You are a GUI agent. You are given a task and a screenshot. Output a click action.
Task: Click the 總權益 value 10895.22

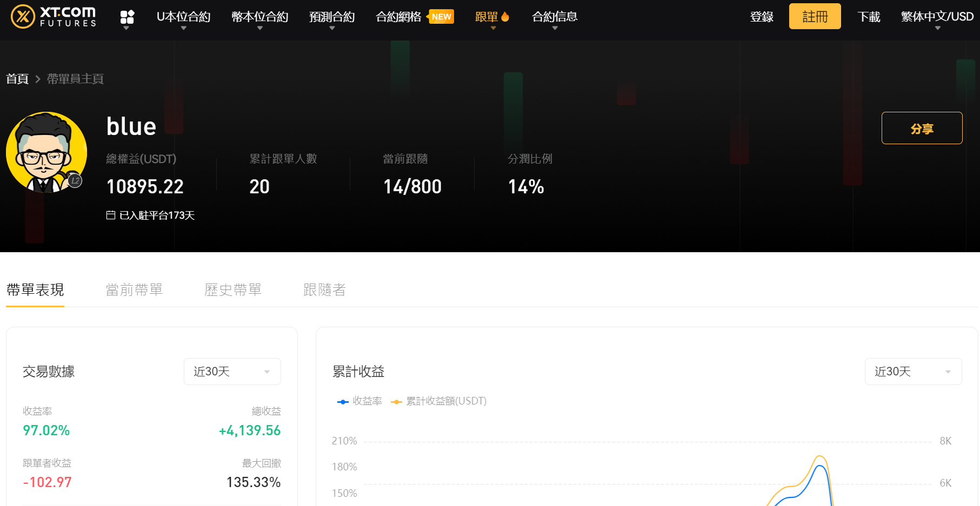pos(145,187)
